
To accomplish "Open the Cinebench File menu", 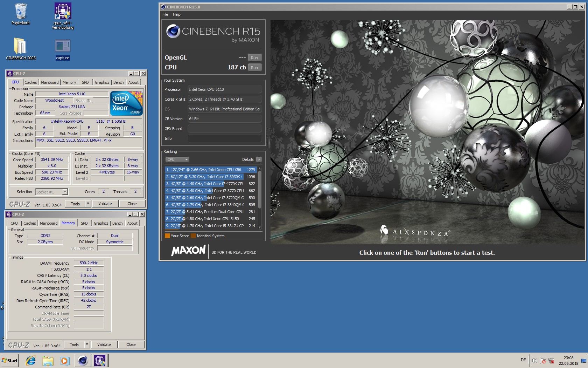I will coord(165,14).
